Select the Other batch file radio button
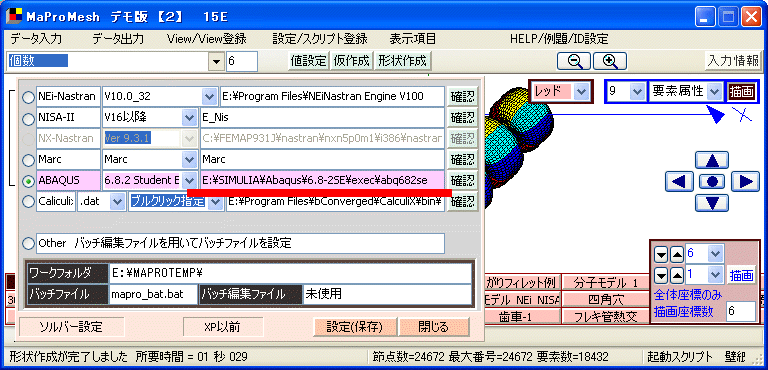The image size is (768, 370). click(x=28, y=243)
